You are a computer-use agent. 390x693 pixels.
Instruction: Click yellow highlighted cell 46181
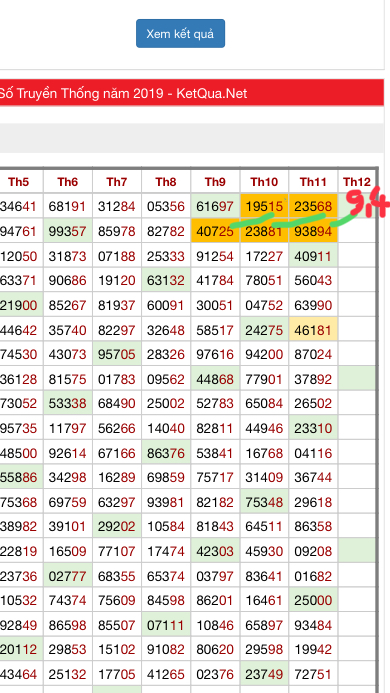[313, 329]
